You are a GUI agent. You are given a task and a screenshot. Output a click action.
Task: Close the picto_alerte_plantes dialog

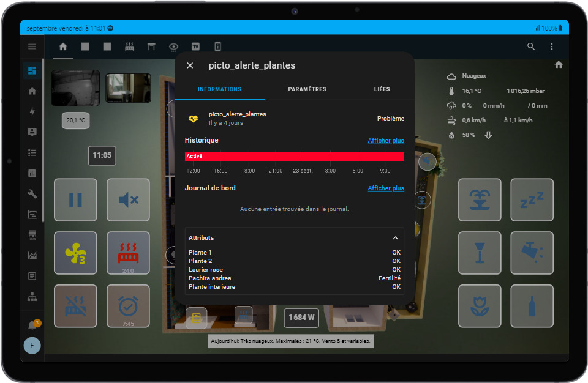point(190,65)
